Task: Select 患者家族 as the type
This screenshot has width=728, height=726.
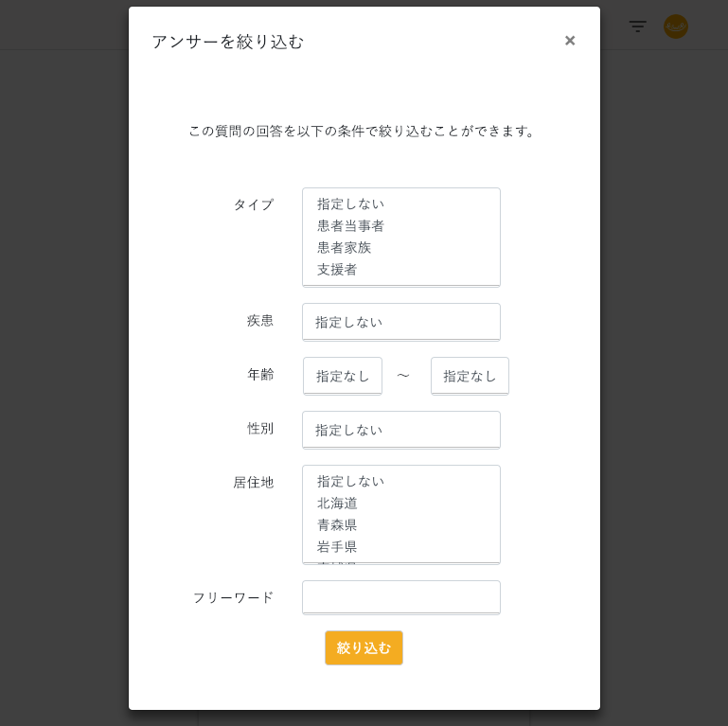Action: click(345, 247)
